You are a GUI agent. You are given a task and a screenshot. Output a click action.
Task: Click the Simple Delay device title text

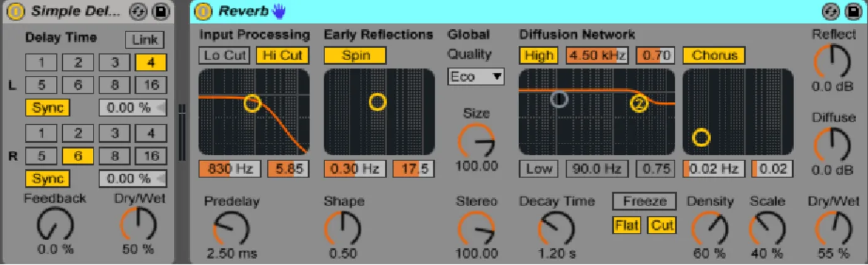click(x=75, y=11)
